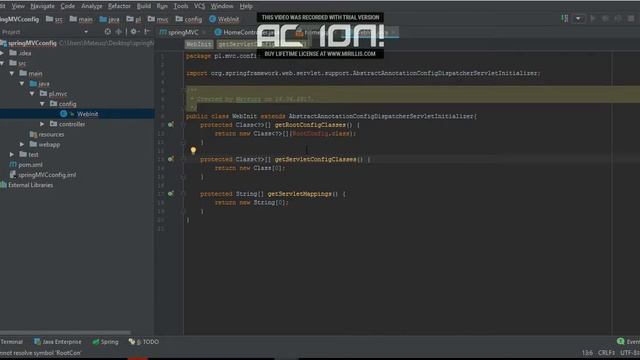Open the View menu

pyautogui.click(x=18, y=6)
